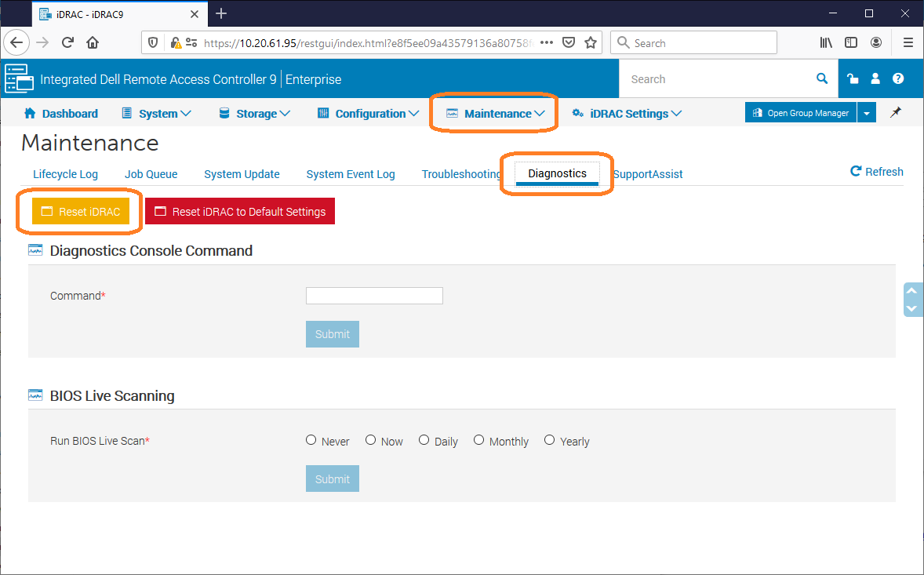Viewport: 924px width, 575px height.
Task: Open the Firefox account icon
Action: coord(876,42)
